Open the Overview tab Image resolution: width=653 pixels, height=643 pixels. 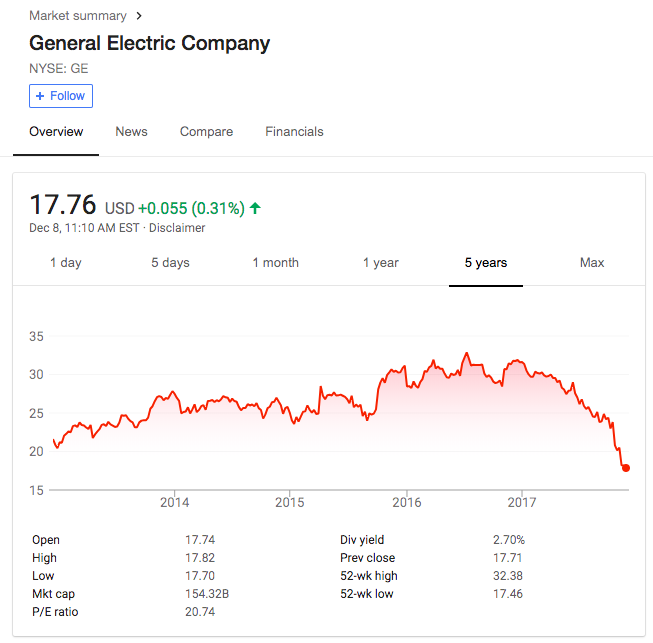[x=56, y=132]
